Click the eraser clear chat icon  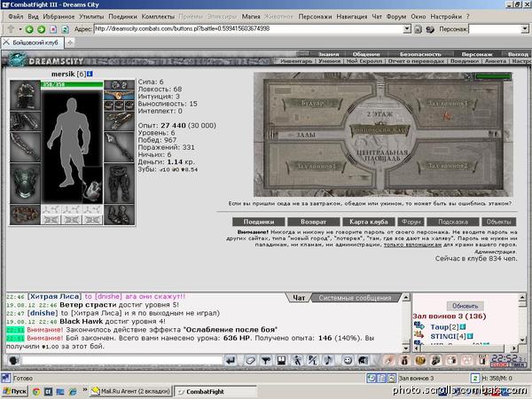point(250,360)
